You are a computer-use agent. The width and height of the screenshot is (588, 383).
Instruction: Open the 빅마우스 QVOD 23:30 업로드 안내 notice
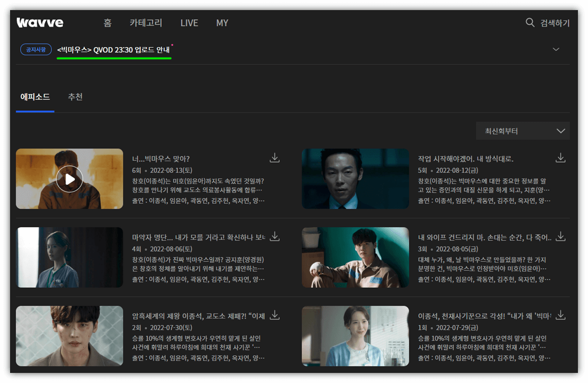point(114,49)
